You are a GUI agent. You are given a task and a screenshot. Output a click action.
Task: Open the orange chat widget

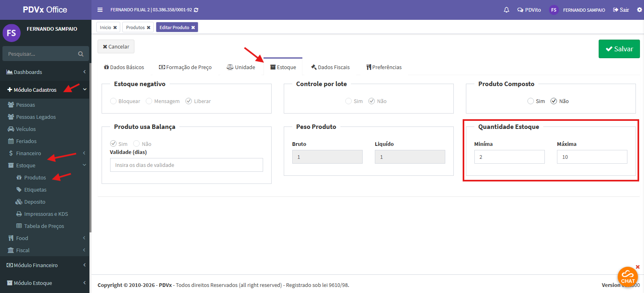point(627,277)
